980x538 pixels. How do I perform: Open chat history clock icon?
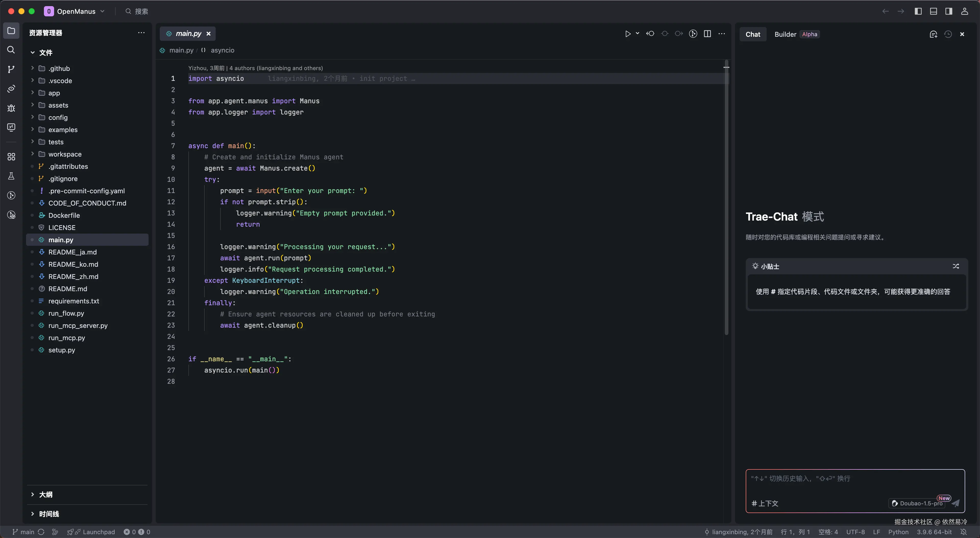[948, 34]
